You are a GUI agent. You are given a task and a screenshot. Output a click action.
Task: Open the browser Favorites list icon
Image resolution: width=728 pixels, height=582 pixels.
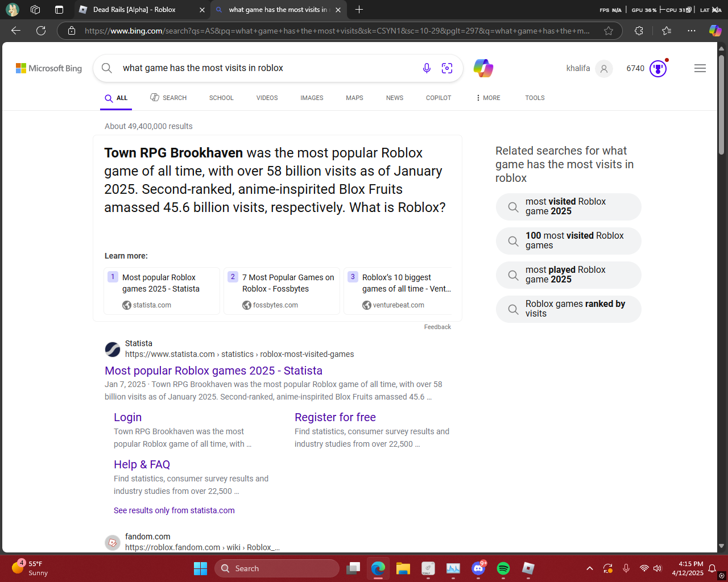667,31
